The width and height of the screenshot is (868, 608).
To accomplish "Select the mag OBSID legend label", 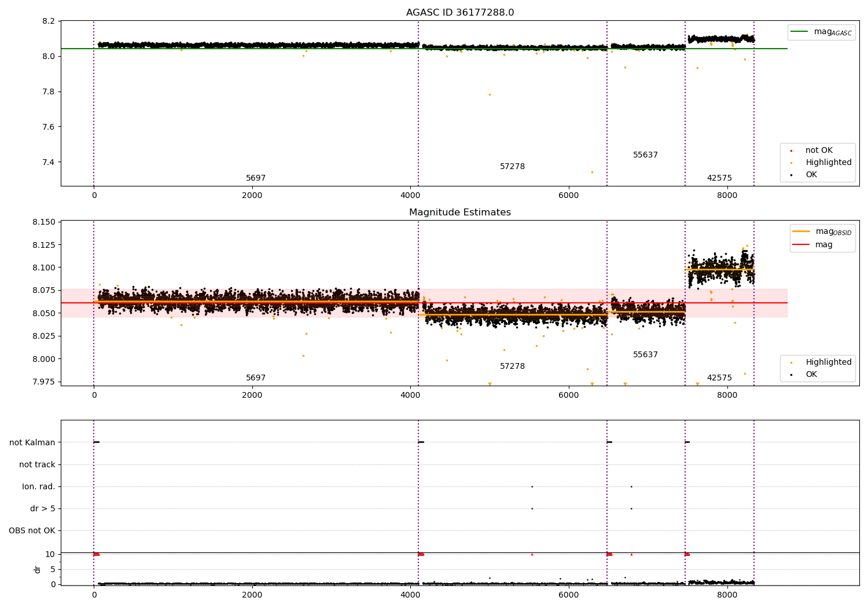I will pos(834,232).
